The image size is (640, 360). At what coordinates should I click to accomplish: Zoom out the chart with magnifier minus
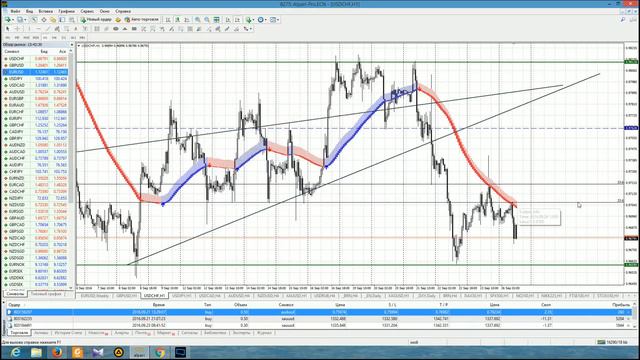pyautogui.click(x=207, y=20)
